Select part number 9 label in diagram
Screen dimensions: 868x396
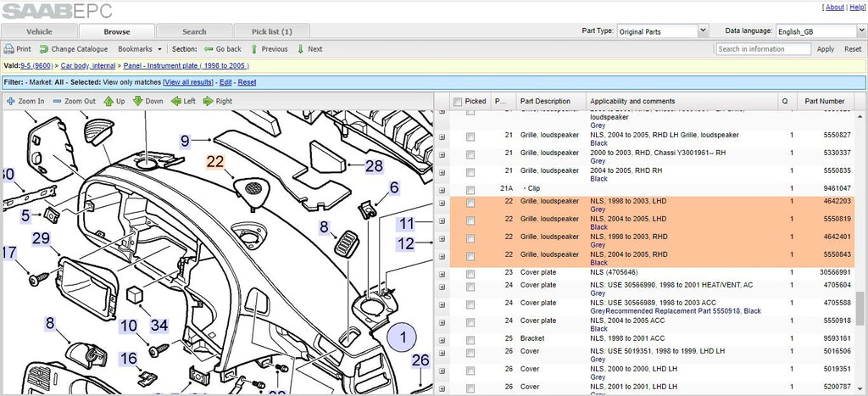click(x=185, y=142)
